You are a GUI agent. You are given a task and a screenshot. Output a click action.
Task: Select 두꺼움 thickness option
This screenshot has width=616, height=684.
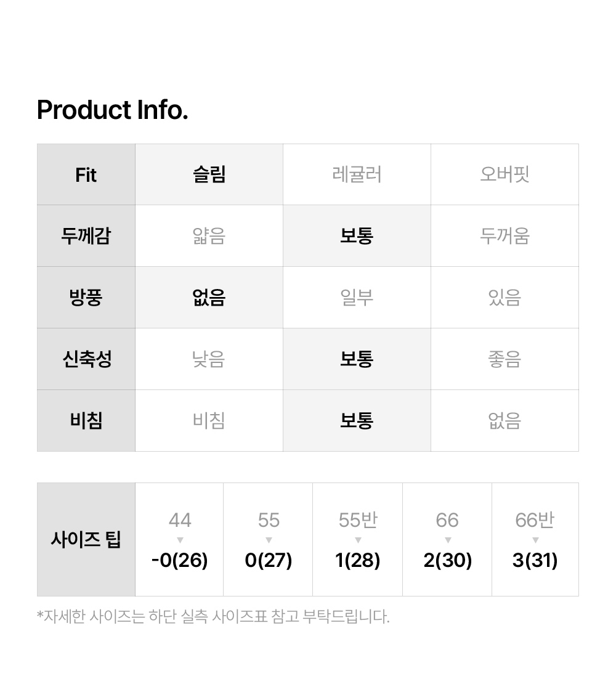(505, 236)
